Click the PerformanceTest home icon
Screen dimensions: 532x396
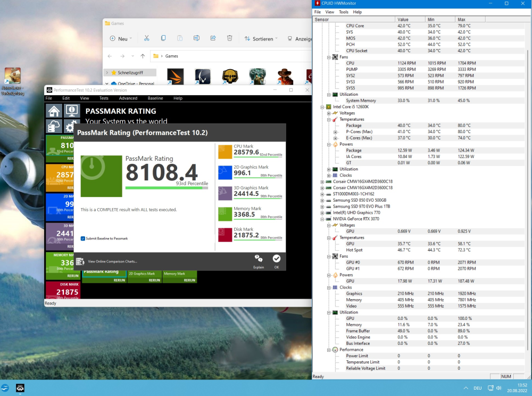click(x=54, y=111)
